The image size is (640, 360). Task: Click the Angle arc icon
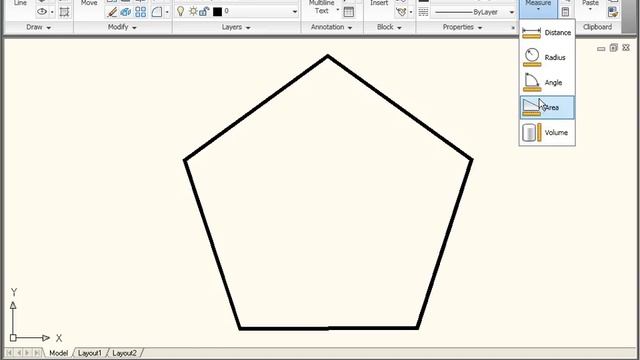[x=532, y=82]
